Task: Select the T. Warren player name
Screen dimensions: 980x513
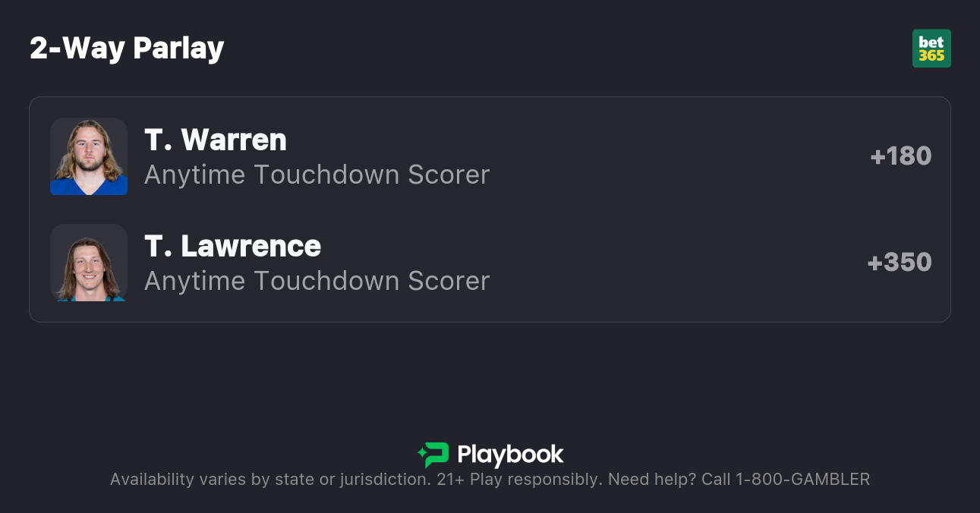Action: 216,140
